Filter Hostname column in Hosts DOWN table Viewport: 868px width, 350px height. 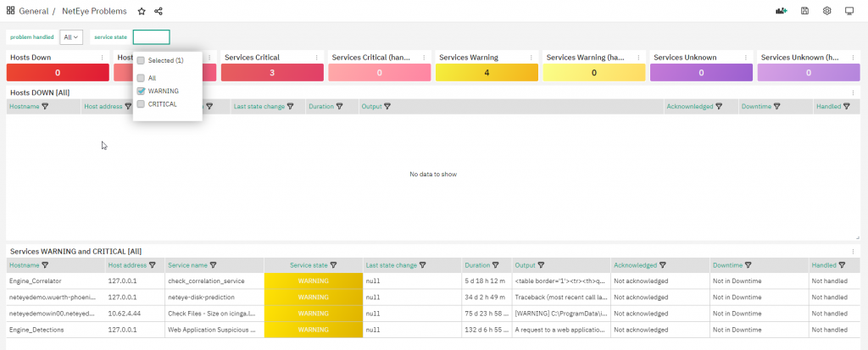pyautogui.click(x=46, y=106)
